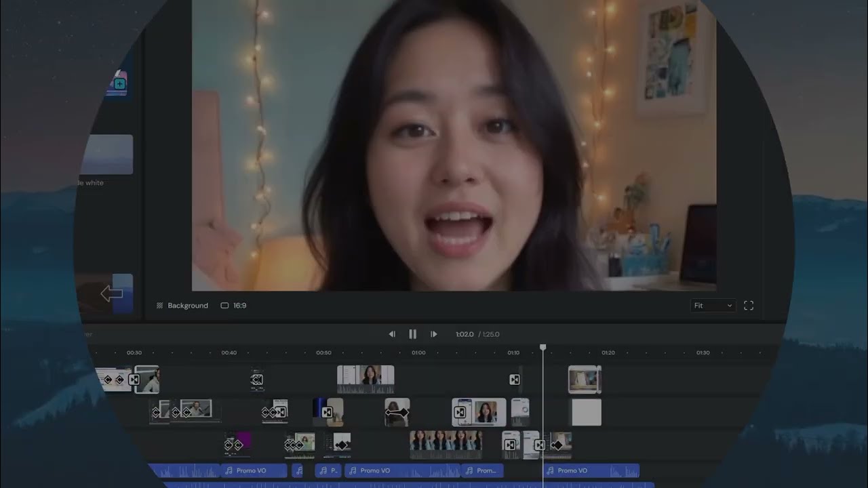Select Promo VO audio clip near 00:55
Viewport: 868px width, 488px height.
click(x=402, y=470)
